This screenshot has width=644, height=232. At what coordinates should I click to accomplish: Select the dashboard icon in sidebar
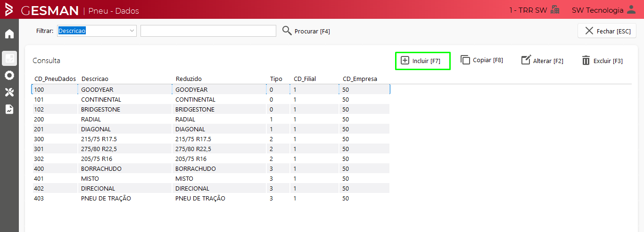(9, 58)
